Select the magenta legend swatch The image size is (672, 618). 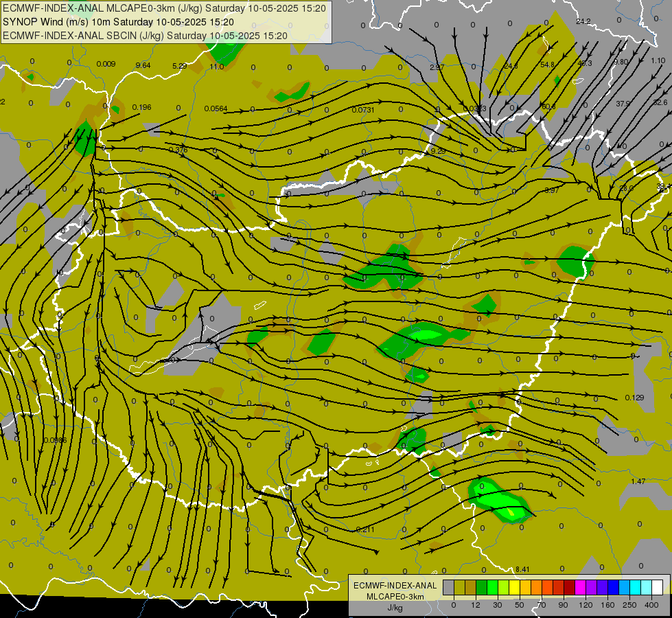pos(580,587)
